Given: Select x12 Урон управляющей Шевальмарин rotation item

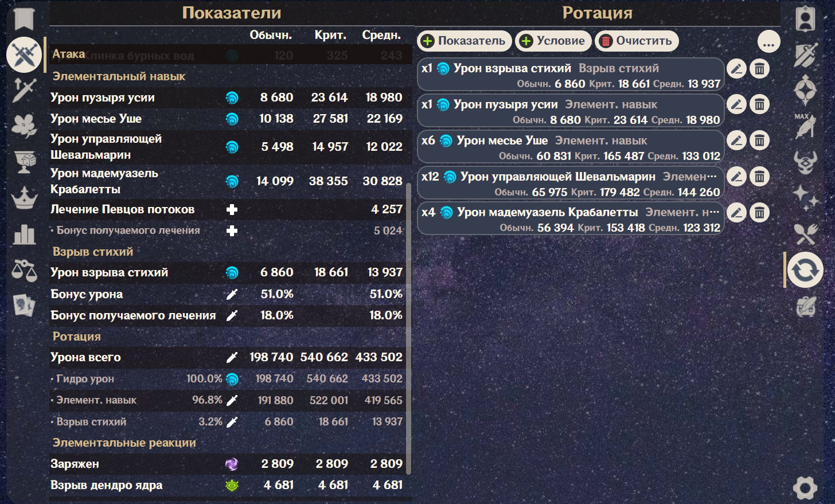Looking at the screenshot, I should pos(571,184).
